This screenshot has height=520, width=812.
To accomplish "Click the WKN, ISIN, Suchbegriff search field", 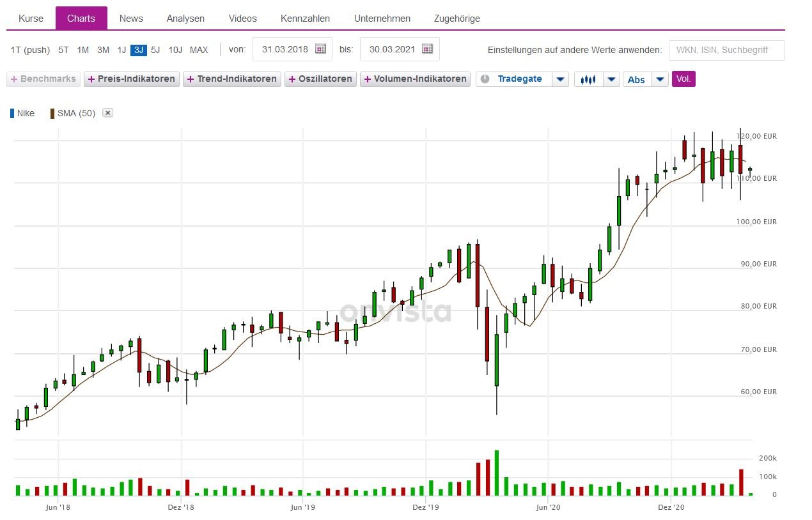I will coord(726,50).
